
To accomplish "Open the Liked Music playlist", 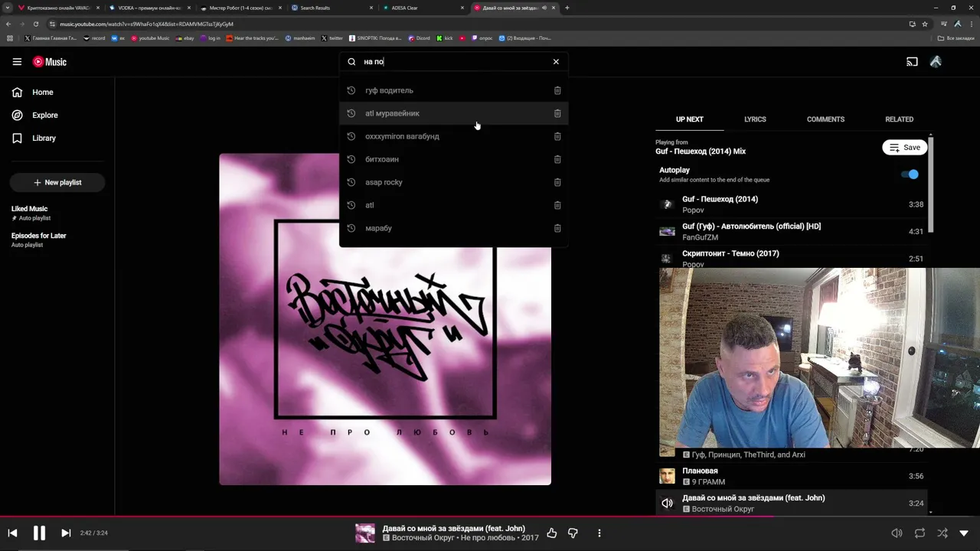I will click(57, 213).
